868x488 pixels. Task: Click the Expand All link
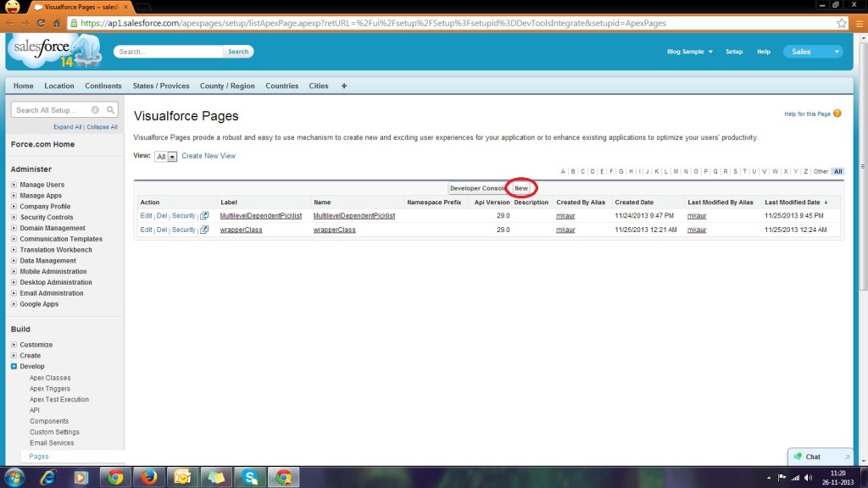pos(68,127)
